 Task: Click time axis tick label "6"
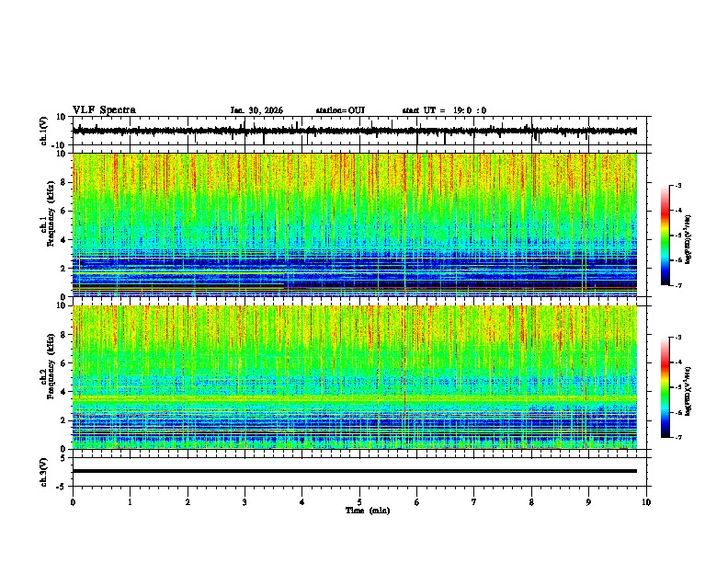click(x=417, y=502)
